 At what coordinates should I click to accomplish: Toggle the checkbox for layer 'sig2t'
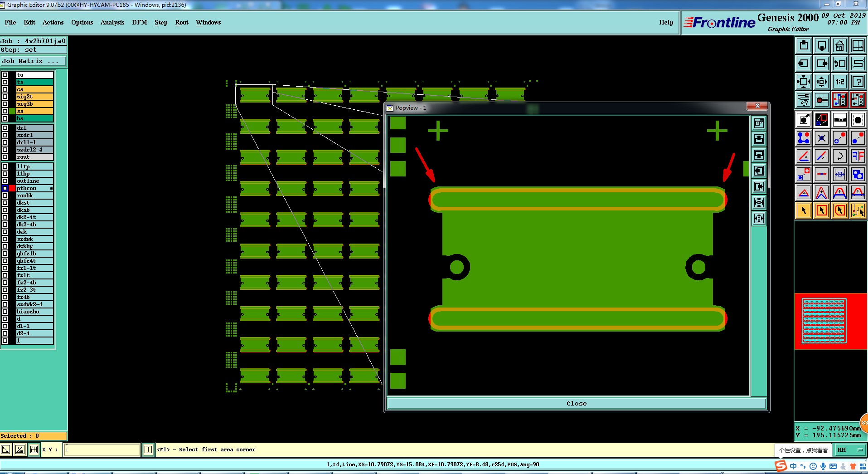(x=5, y=97)
